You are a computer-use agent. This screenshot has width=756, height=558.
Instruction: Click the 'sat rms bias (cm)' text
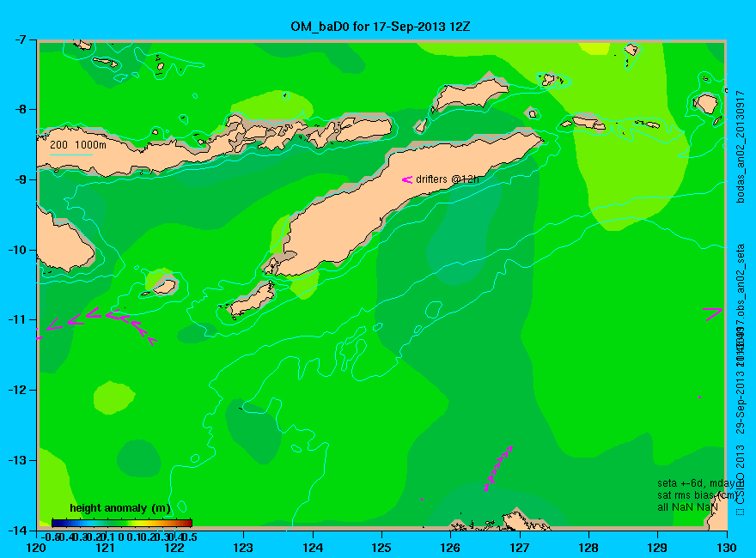(x=697, y=495)
